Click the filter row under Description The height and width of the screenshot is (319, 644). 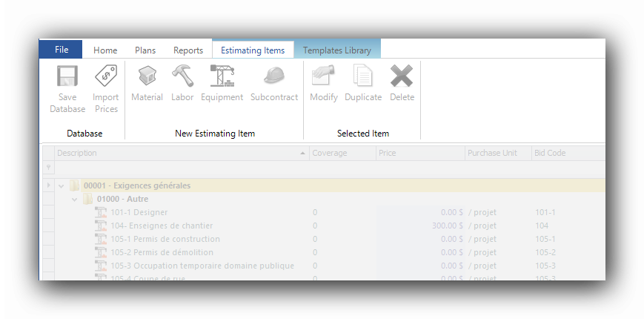point(178,168)
